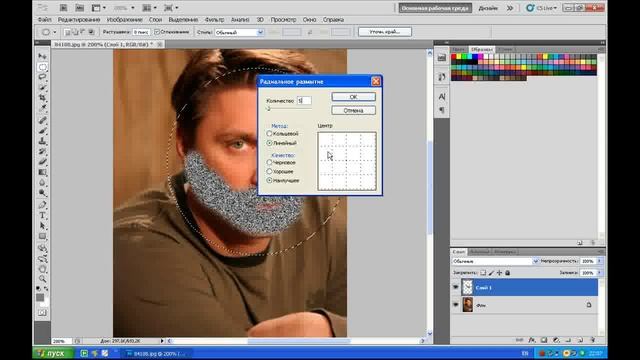640x360 pixels.
Task: Open the Windows Пуск start button
Action: click(x=53, y=353)
